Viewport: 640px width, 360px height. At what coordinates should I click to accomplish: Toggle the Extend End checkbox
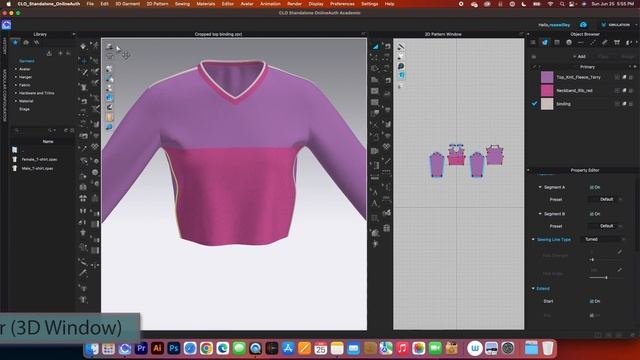tap(591, 315)
